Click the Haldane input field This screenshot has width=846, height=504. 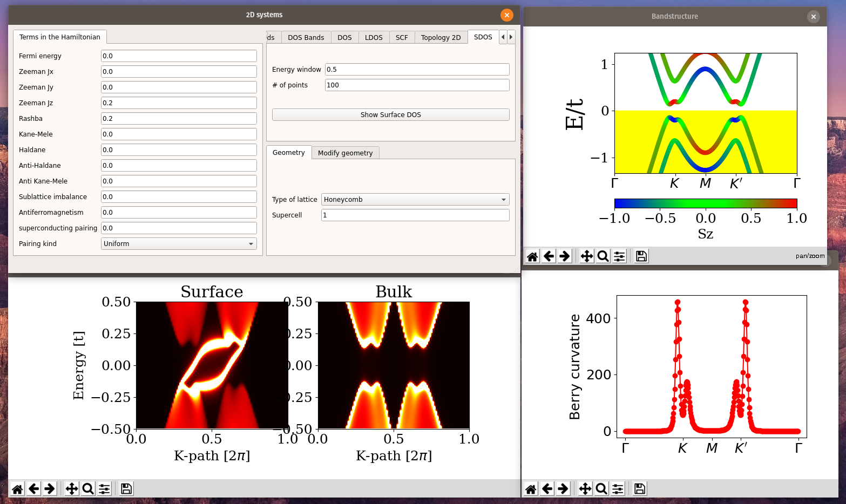(179, 150)
